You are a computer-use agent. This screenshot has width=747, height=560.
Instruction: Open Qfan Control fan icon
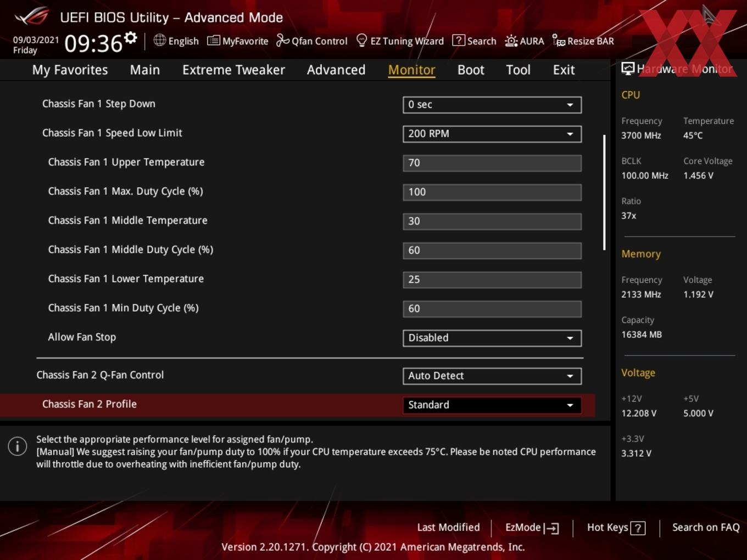pyautogui.click(x=282, y=41)
